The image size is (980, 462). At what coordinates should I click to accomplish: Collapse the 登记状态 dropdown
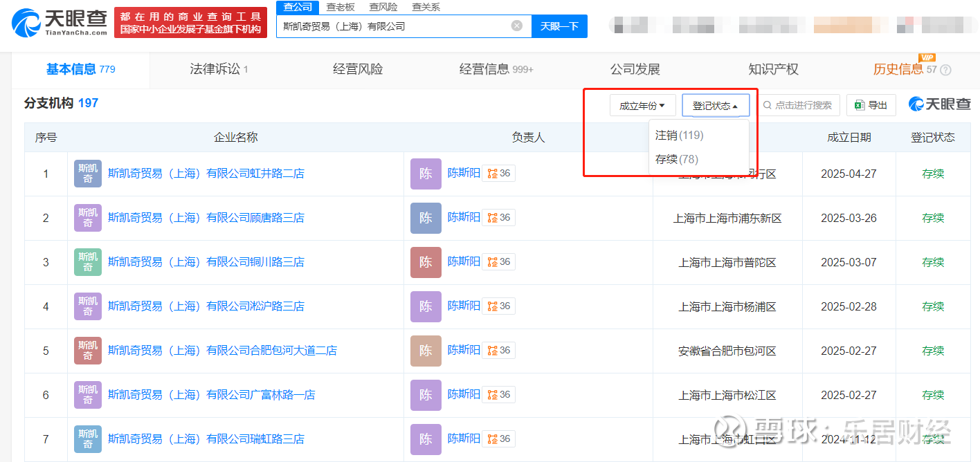tap(716, 105)
